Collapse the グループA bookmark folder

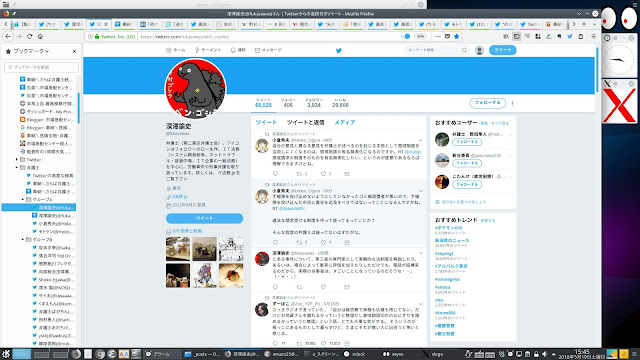23,200
